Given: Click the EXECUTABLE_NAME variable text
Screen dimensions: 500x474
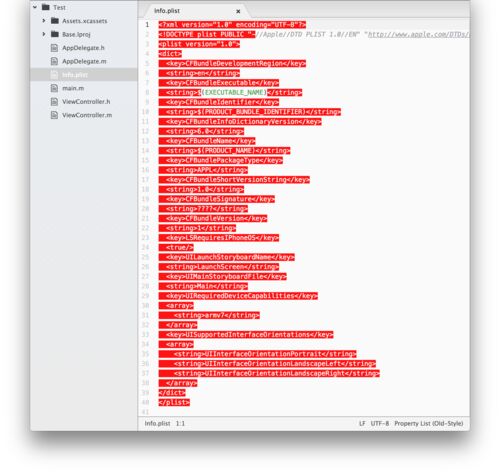Looking at the screenshot, I should 234,92.
